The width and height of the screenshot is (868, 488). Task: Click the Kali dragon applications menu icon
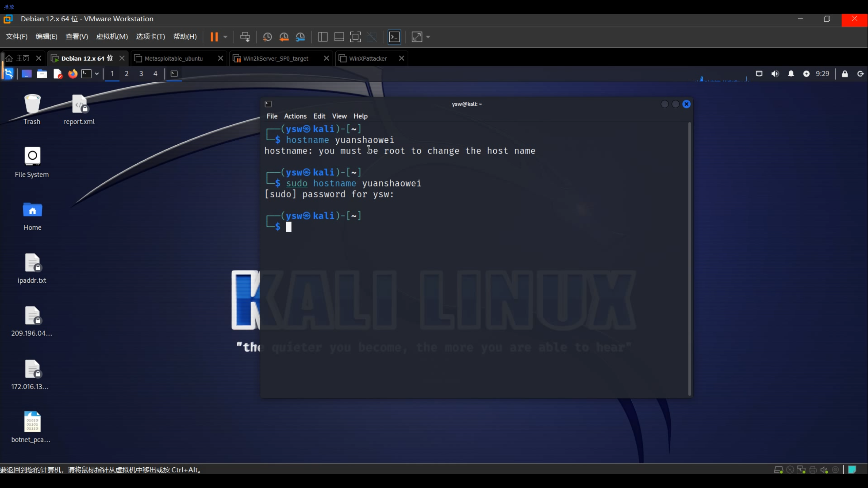click(x=8, y=74)
